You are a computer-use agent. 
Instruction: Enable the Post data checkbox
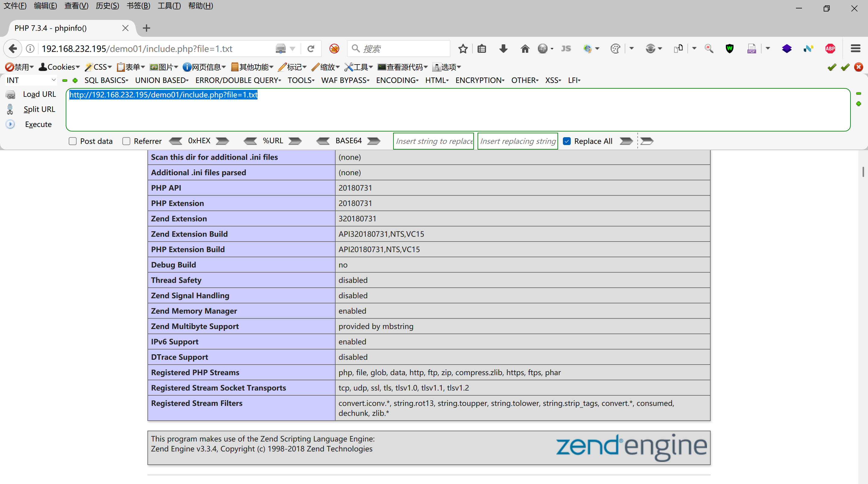click(x=72, y=141)
